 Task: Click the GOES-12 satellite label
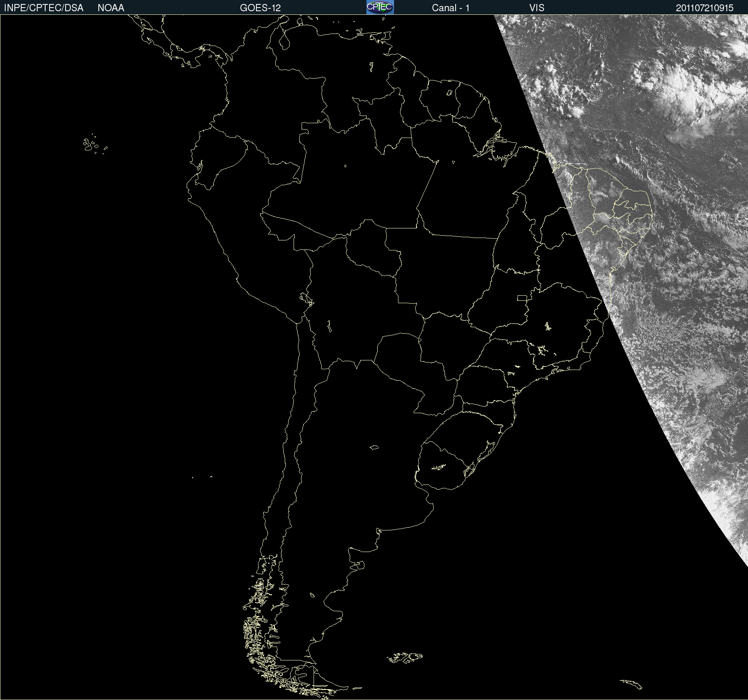click(260, 8)
